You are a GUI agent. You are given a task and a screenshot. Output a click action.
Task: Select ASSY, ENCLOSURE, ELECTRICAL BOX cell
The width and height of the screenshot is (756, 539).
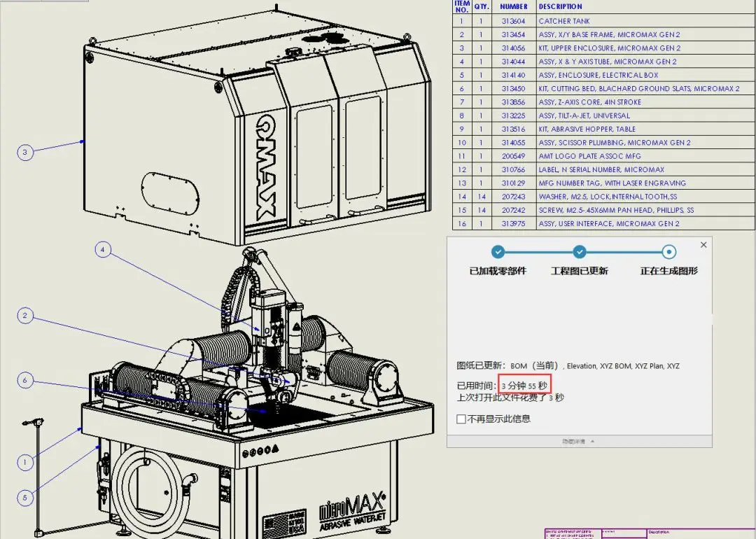pyautogui.click(x=645, y=75)
